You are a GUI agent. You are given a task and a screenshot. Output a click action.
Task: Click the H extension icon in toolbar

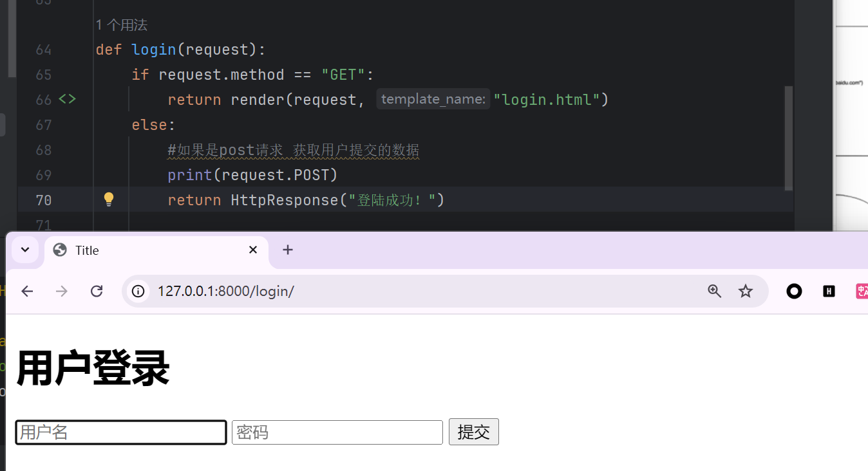pos(829,291)
